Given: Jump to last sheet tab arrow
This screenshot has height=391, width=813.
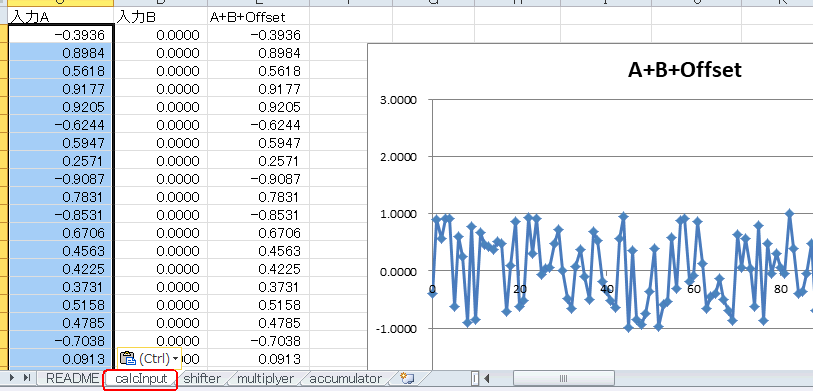Looking at the screenshot, I should (x=27, y=378).
